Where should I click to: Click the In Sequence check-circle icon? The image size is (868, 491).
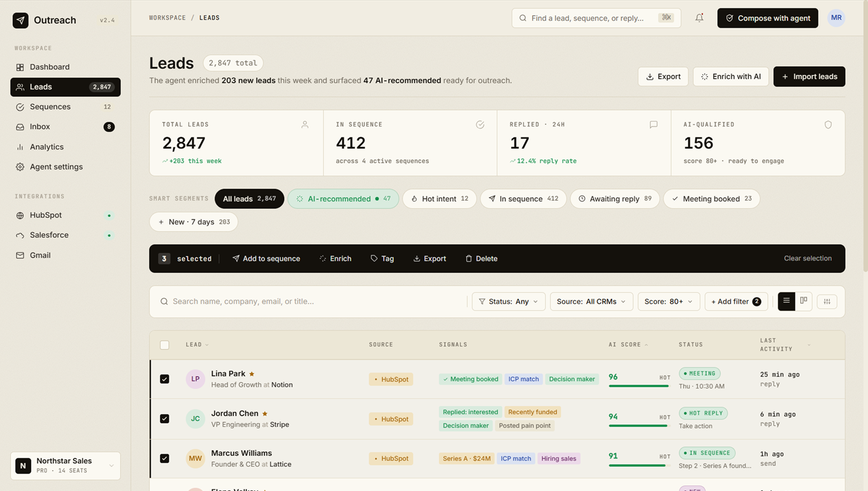click(480, 125)
